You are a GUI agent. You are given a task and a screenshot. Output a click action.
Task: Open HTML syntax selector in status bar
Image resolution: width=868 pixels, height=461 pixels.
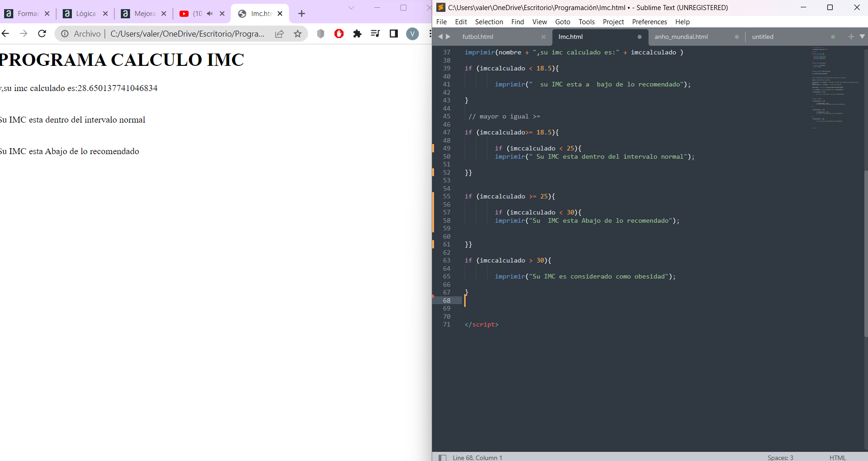pos(838,458)
